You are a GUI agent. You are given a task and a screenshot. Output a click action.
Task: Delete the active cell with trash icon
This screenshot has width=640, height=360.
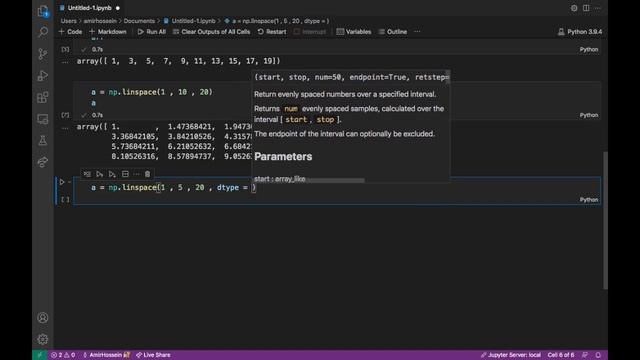[147, 174]
